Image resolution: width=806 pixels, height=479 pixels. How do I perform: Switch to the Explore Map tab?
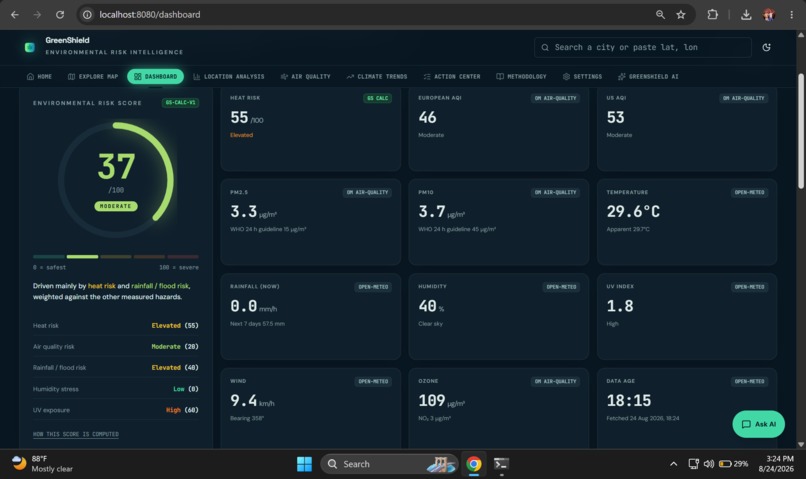(x=93, y=77)
